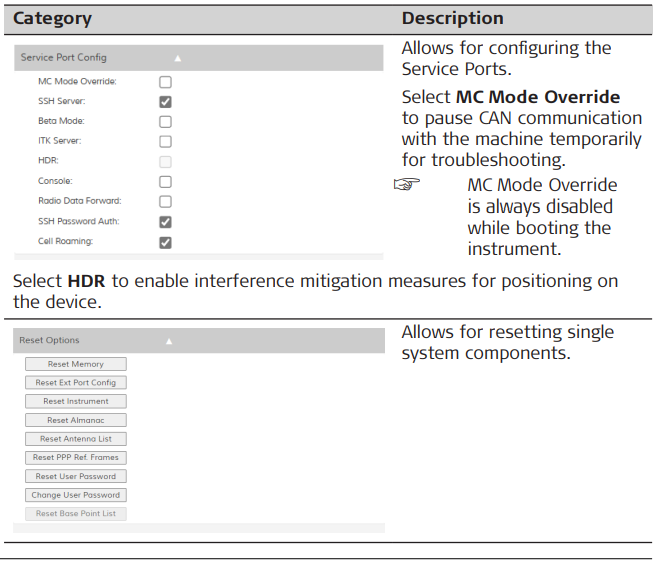664x567 pixels.
Task: Enable the Console checkbox
Action: click(165, 182)
